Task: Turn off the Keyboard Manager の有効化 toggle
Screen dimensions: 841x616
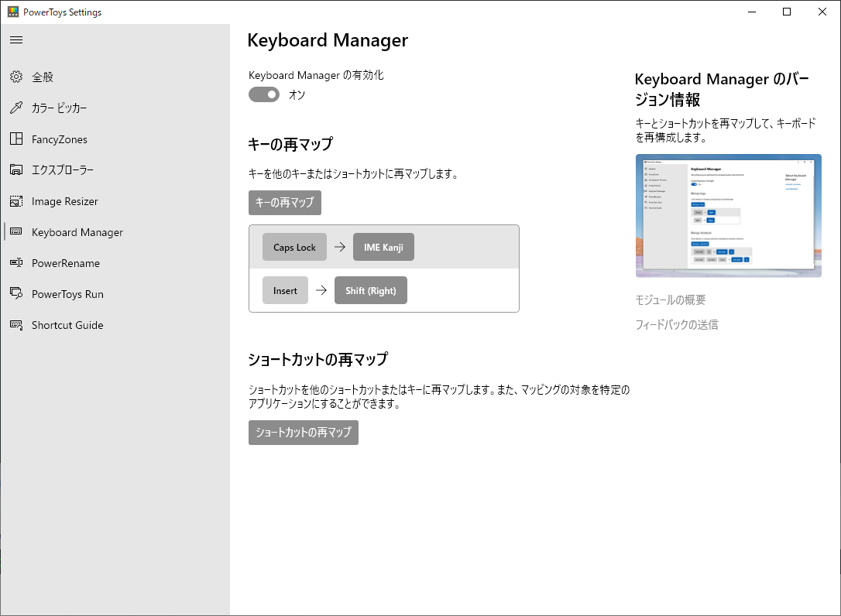Action: pos(264,94)
